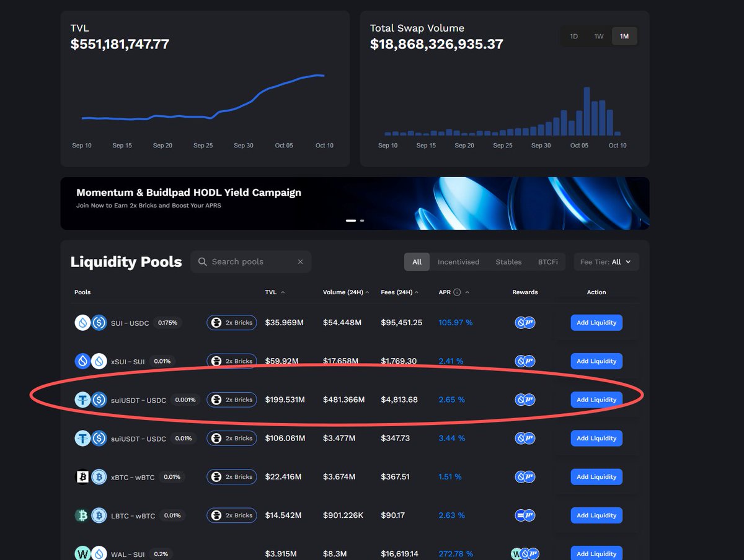Screen dimensions: 744x560
Task: Click the magnifier icon in the pool search box
Action: pyautogui.click(x=202, y=262)
